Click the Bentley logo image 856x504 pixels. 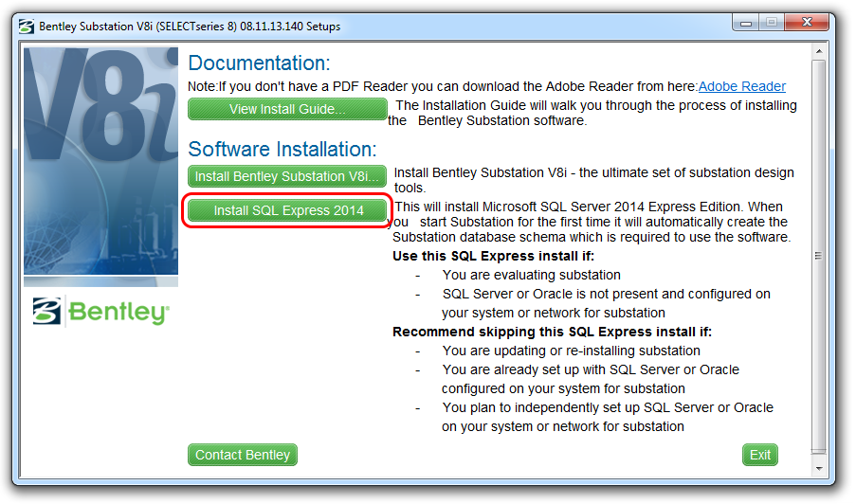click(101, 311)
